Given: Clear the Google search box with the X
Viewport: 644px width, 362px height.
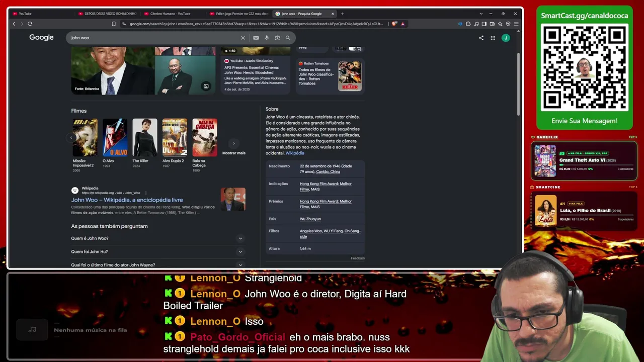Looking at the screenshot, I should (x=243, y=38).
